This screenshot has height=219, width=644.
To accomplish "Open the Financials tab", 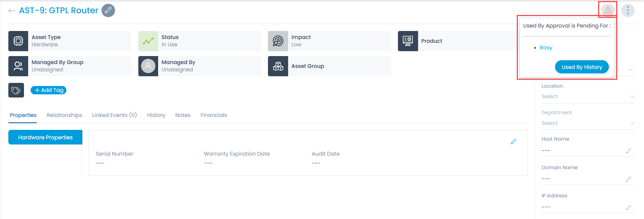I will click(x=213, y=115).
